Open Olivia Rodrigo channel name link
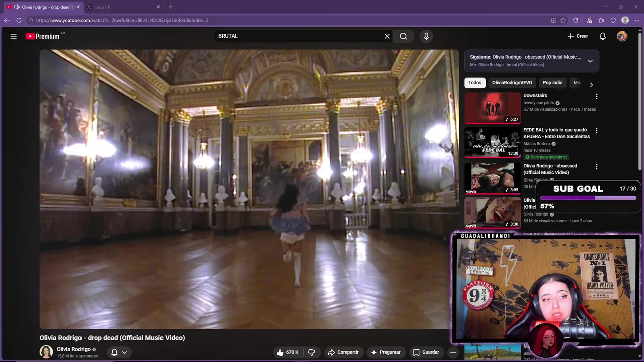 [x=73, y=349]
